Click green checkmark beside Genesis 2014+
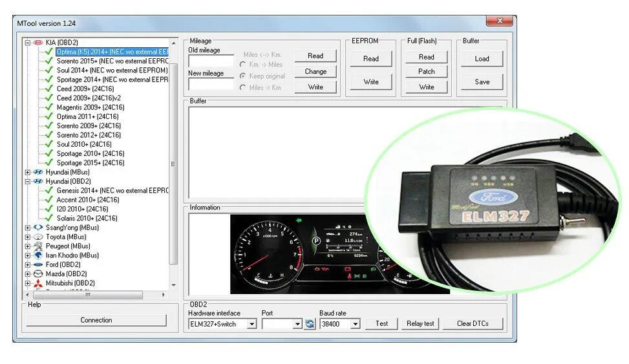The width and height of the screenshot is (629, 364). pos(49,191)
